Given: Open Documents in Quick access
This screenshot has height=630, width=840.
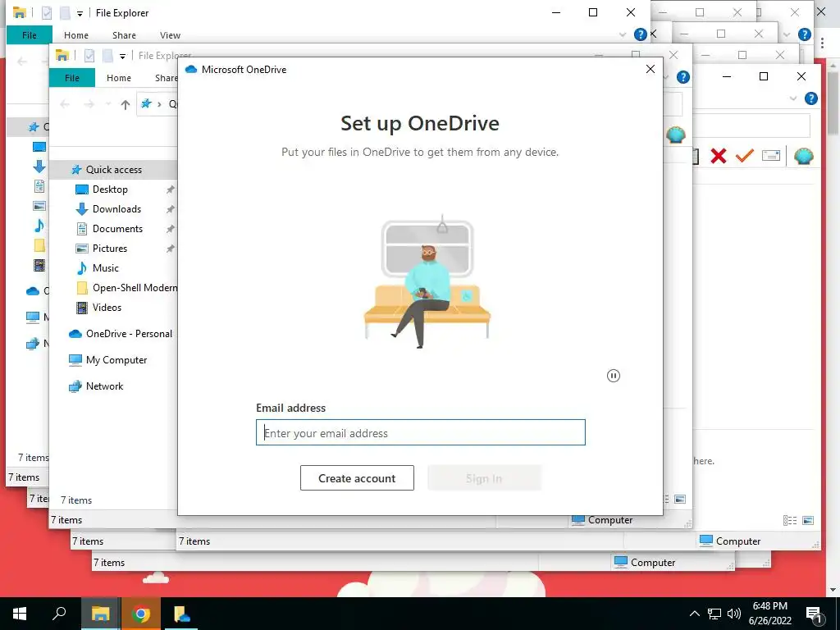Looking at the screenshot, I should 117,229.
